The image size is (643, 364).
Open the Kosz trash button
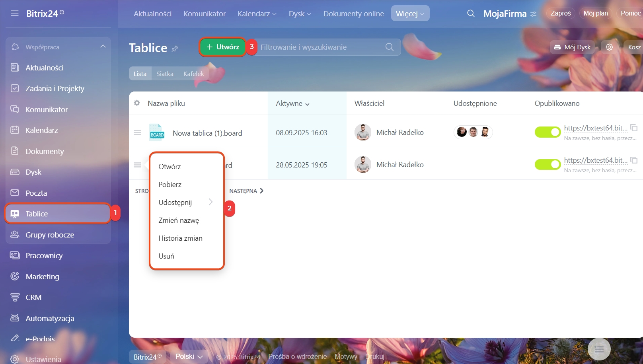click(x=633, y=47)
